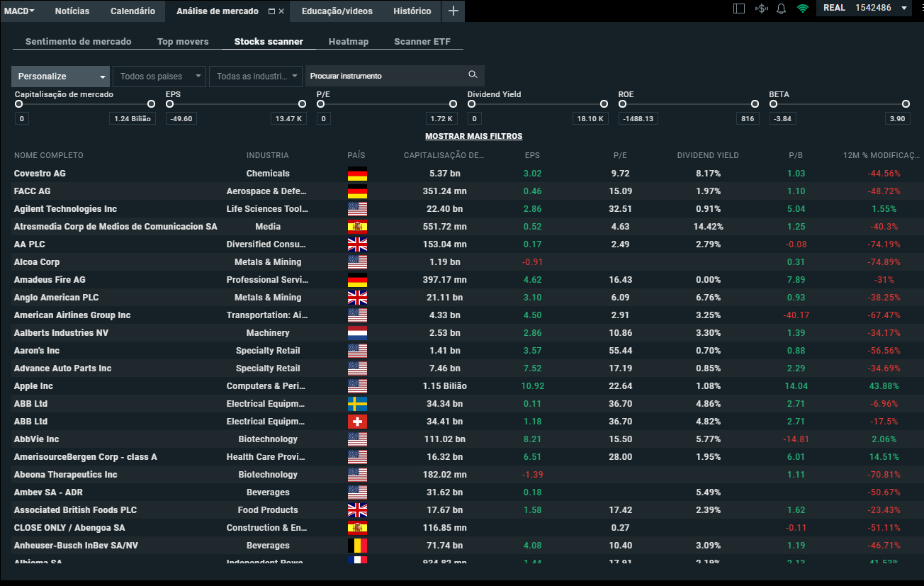The height and width of the screenshot is (586, 924).
Task: Click the -49.60 EPS minimum value box
Action: [181, 118]
